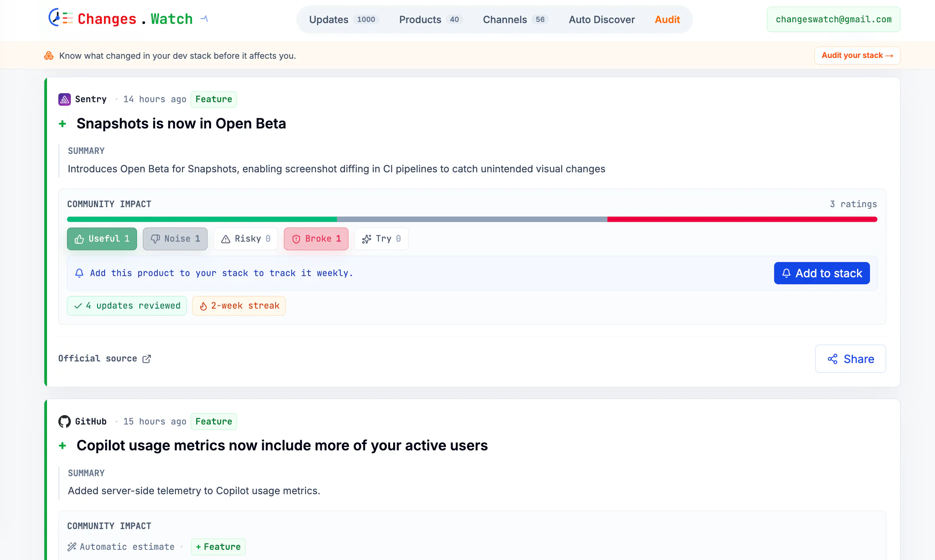Click the external link icon after Official source
This screenshot has height=560, width=935.
click(x=146, y=359)
